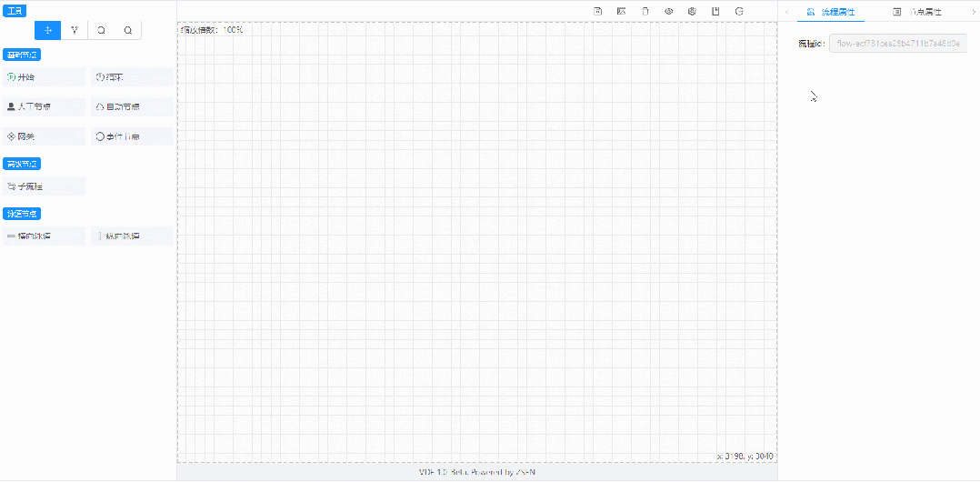Click the left tab-scroll arrow

pos(786,12)
